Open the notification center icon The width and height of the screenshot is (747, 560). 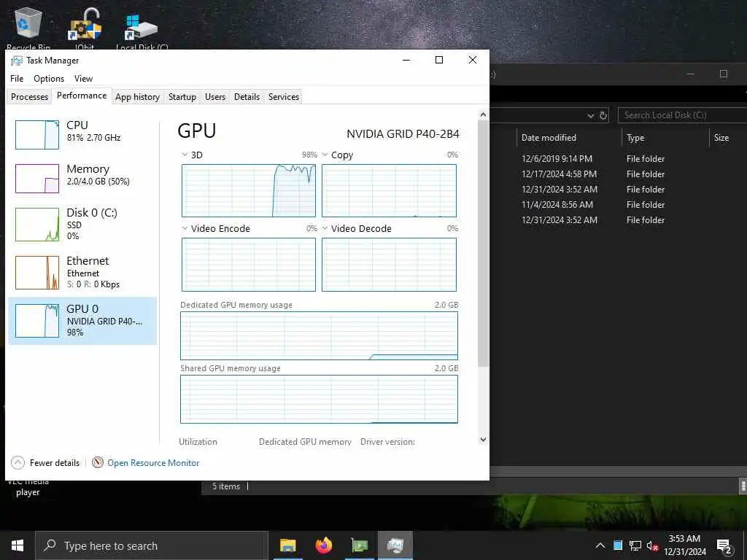[724, 546]
